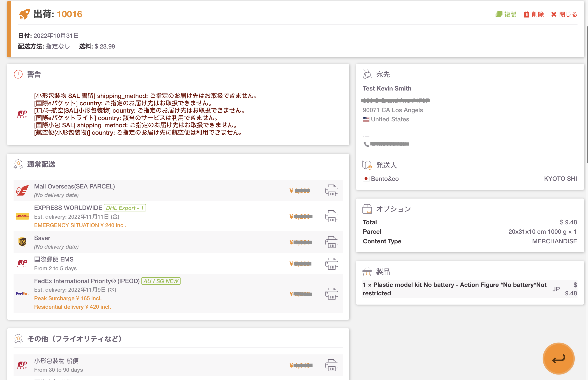Screen dimensions: 588x380
Task: Click the オプション box icon
Action: point(367,209)
